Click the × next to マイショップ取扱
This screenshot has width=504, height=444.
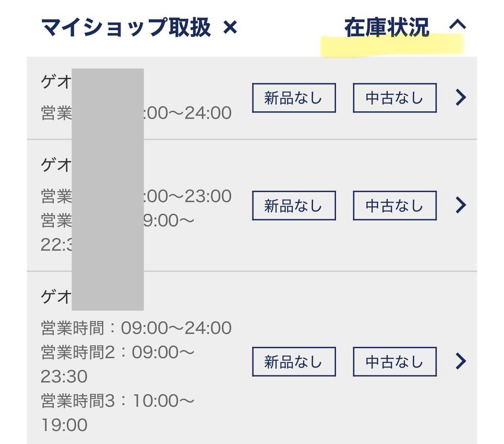click(230, 28)
